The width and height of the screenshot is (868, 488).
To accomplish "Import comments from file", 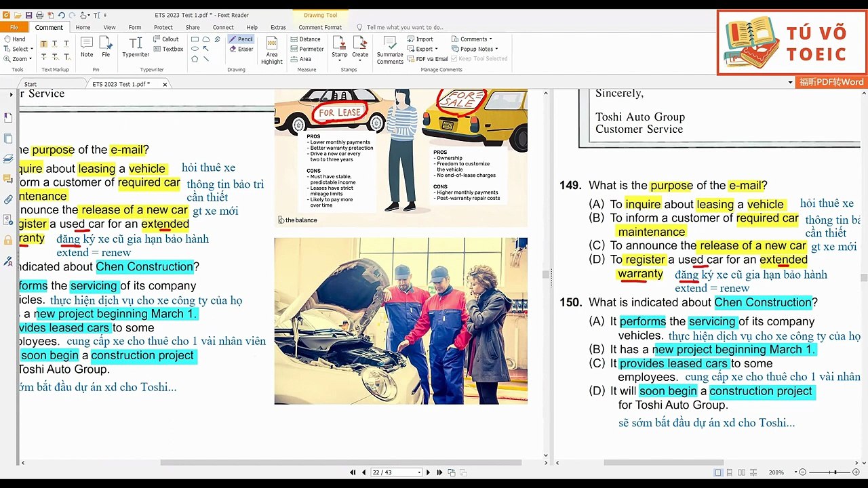I will (x=420, y=39).
